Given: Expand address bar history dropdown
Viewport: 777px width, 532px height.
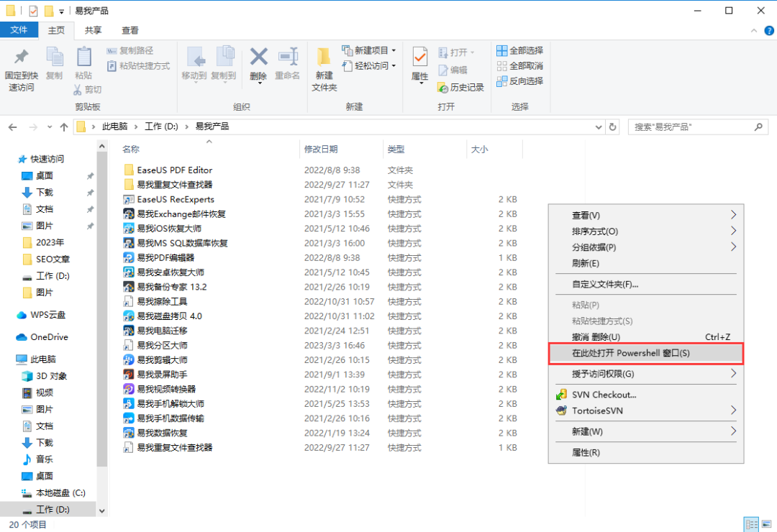Looking at the screenshot, I should tap(599, 127).
